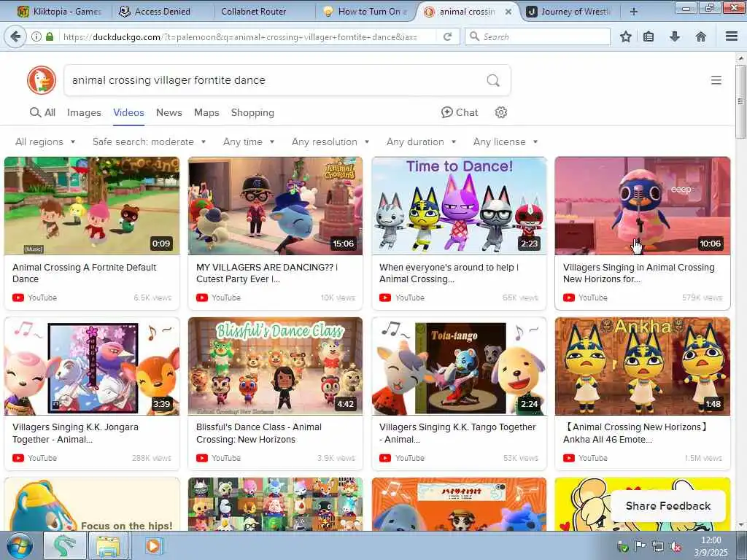Switch to the Shopping tab

pyautogui.click(x=252, y=113)
